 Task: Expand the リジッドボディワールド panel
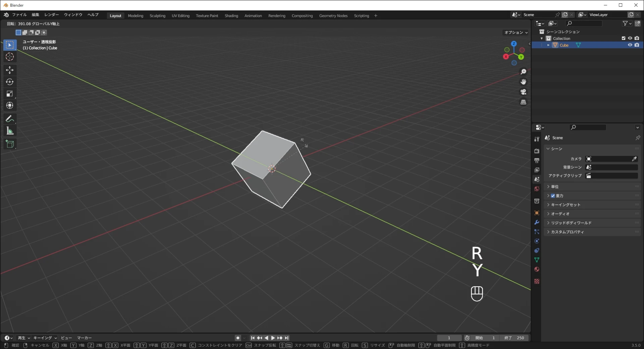point(592,223)
